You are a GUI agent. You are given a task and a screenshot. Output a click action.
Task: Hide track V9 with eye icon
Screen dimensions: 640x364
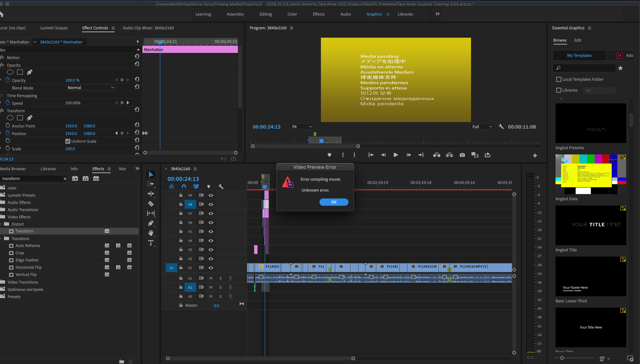[211, 195]
